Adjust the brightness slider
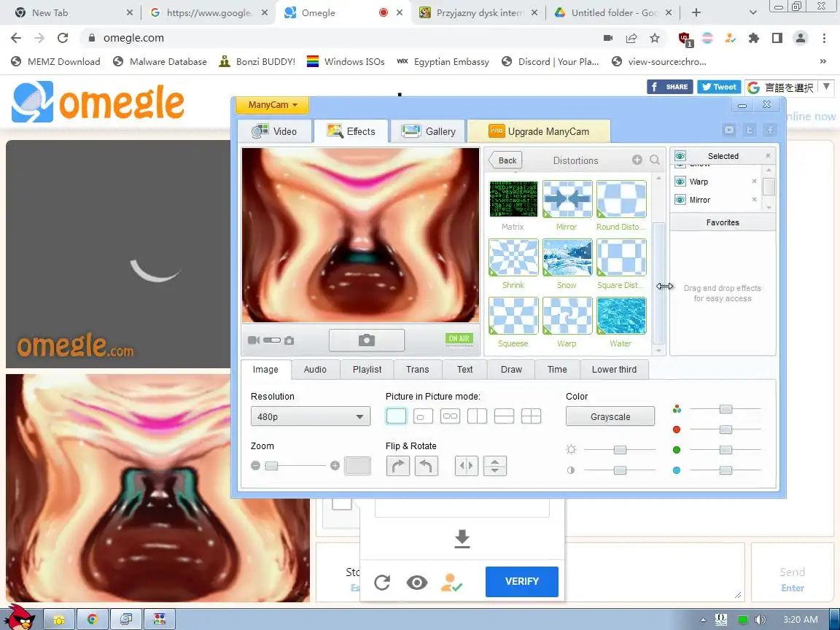 tap(620, 450)
